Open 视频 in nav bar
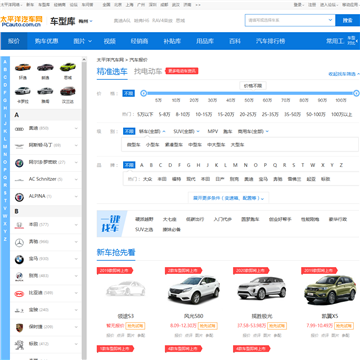The width and height of the screenshot is (360, 360). (x=110, y=41)
